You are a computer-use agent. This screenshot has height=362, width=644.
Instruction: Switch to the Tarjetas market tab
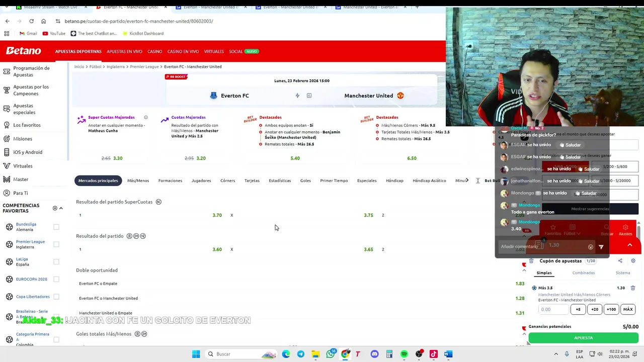pyautogui.click(x=252, y=180)
